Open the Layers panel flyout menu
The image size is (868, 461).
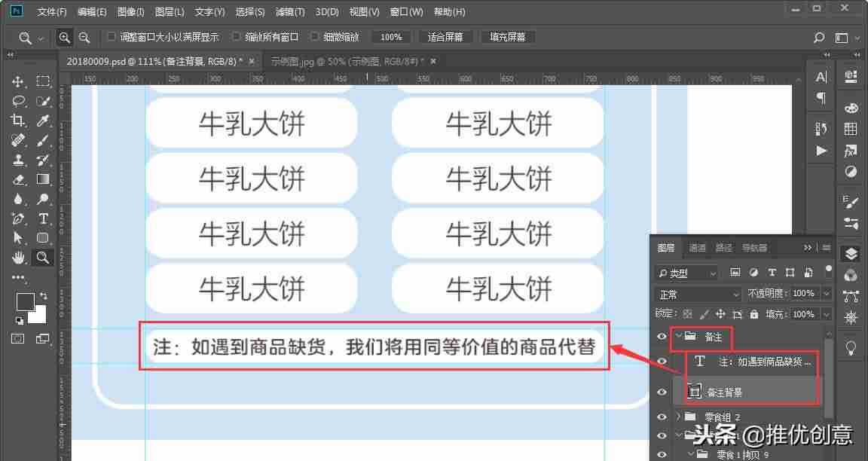826,247
